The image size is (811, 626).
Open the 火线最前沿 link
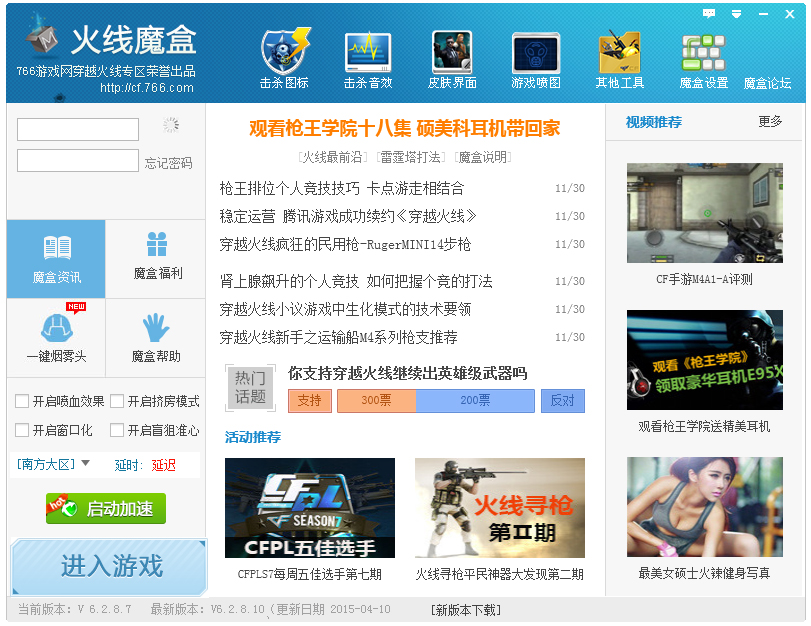332,157
